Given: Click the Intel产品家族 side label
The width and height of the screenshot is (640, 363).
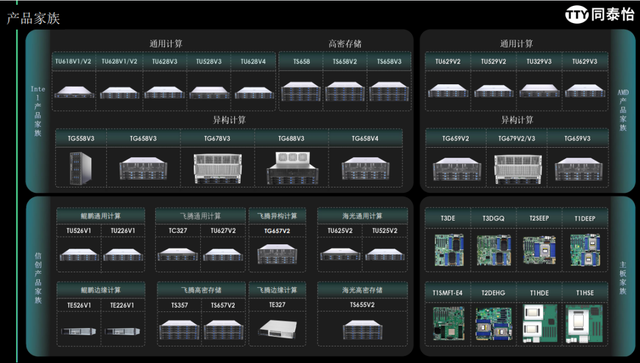Looking at the screenshot, I should click(38, 111).
